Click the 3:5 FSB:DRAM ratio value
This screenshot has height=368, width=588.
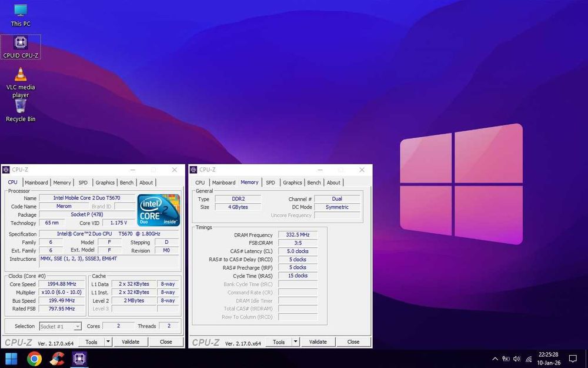298,243
